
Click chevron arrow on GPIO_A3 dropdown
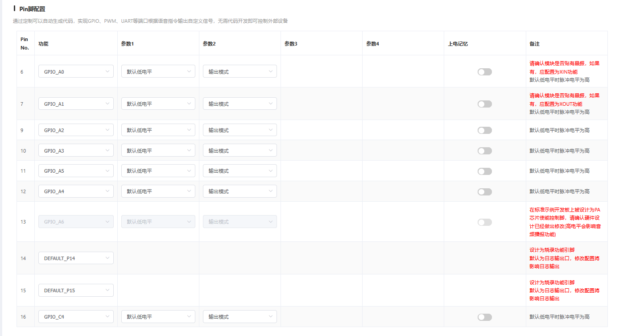click(107, 151)
